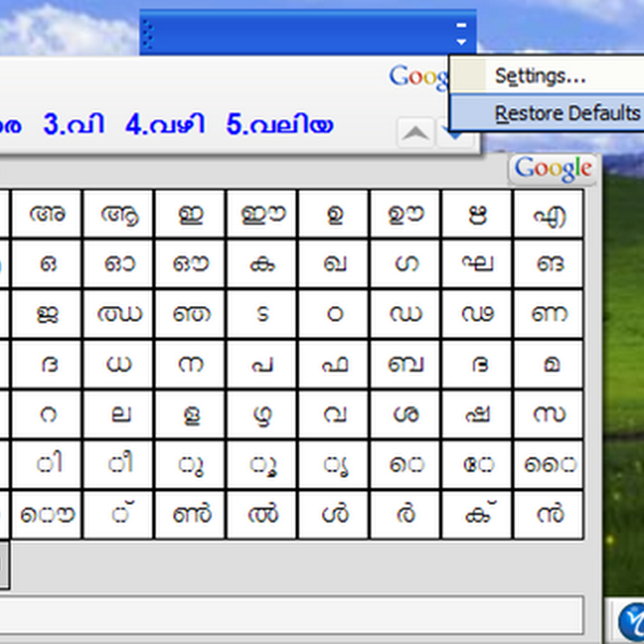The height and width of the screenshot is (644, 644).
Task: Insert the consonant ങ
Action: (x=548, y=264)
